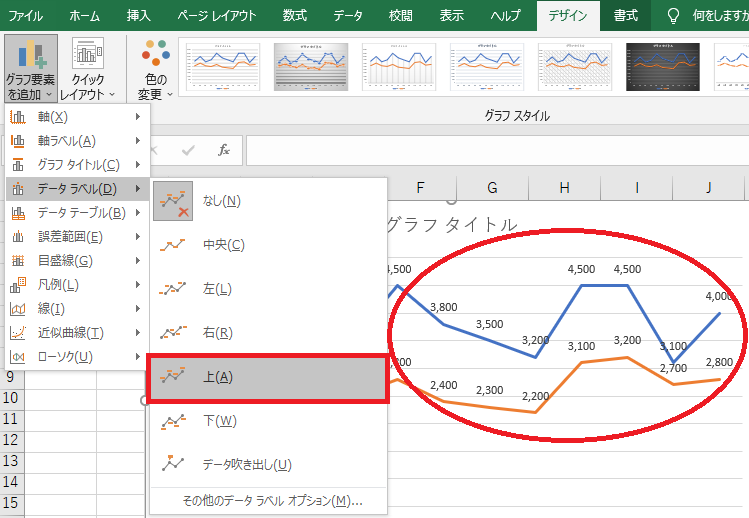Viewport: 749px width, 518px height.
Task: Choose 中央(C) data label position
Action: point(268,245)
